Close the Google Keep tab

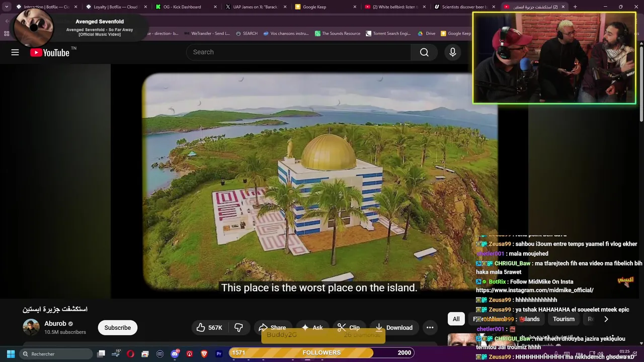(x=355, y=7)
